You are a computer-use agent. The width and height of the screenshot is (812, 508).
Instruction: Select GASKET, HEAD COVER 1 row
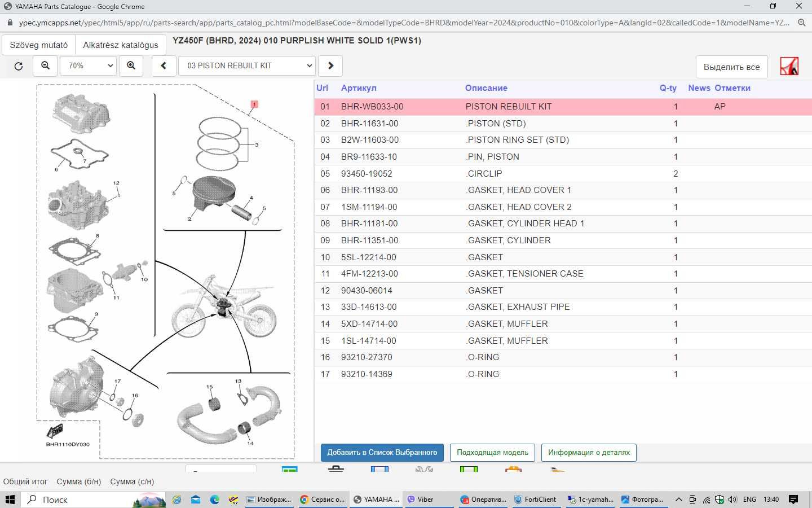pos(563,190)
